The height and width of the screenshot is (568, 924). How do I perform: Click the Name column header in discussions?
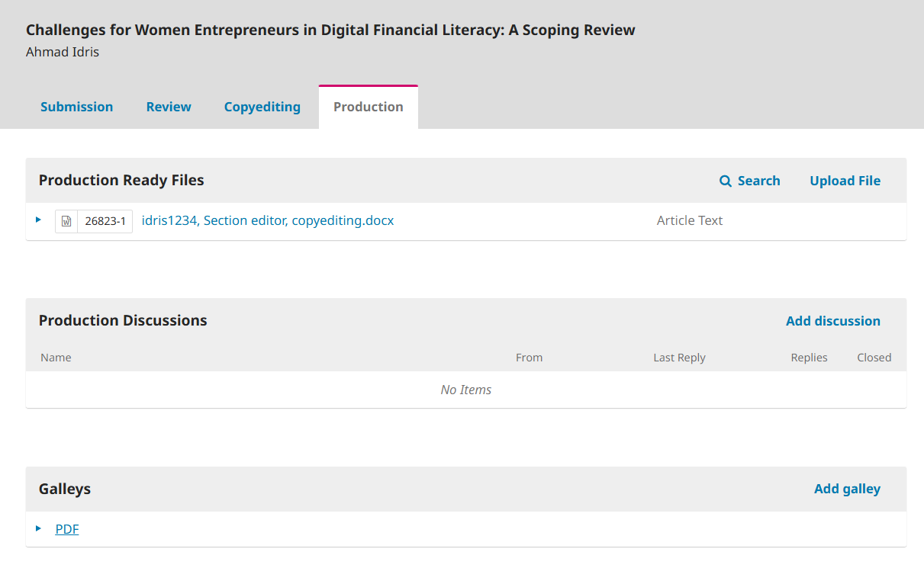pyautogui.click(x=56, y=358)
